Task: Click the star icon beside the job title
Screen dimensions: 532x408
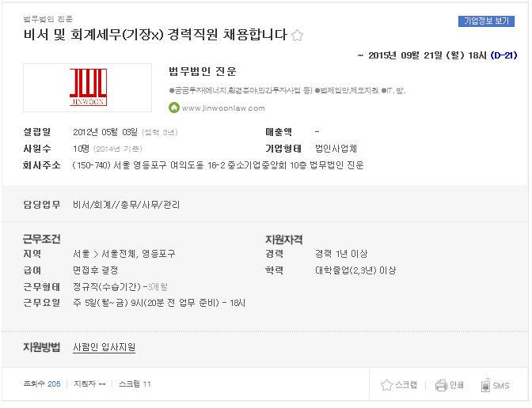Action: click(297, 36)
